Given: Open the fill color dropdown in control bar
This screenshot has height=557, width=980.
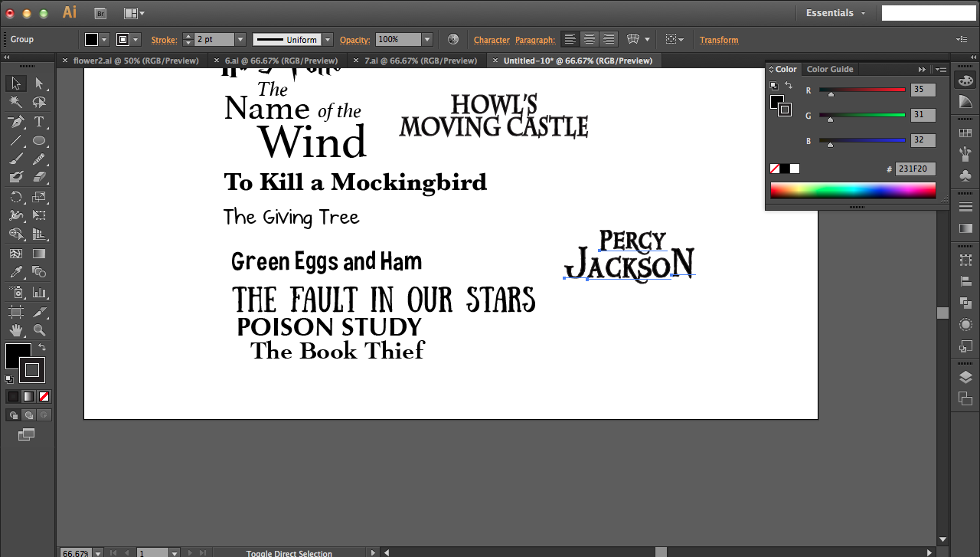Looking at the screenshot, I should point(104,39).
